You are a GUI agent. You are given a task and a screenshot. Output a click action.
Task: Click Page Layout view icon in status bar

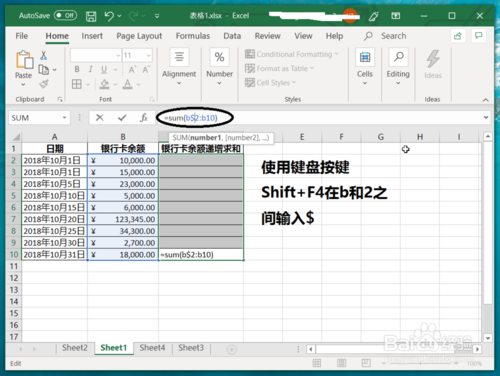pos(341,363)
